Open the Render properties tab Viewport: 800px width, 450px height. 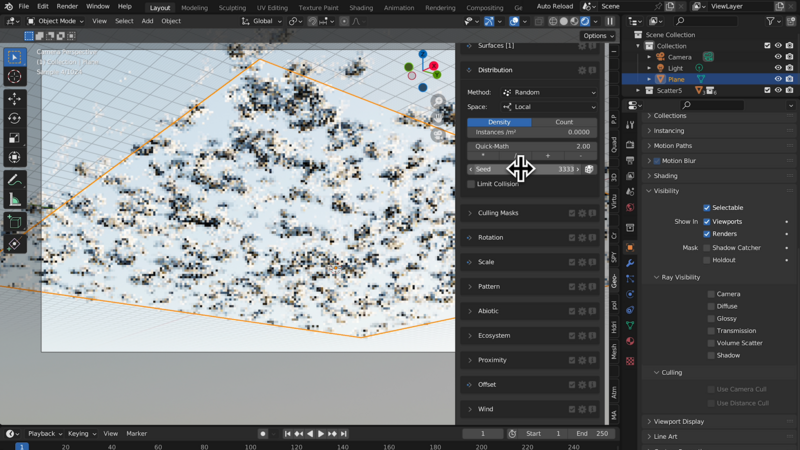(x=630, y=145)
